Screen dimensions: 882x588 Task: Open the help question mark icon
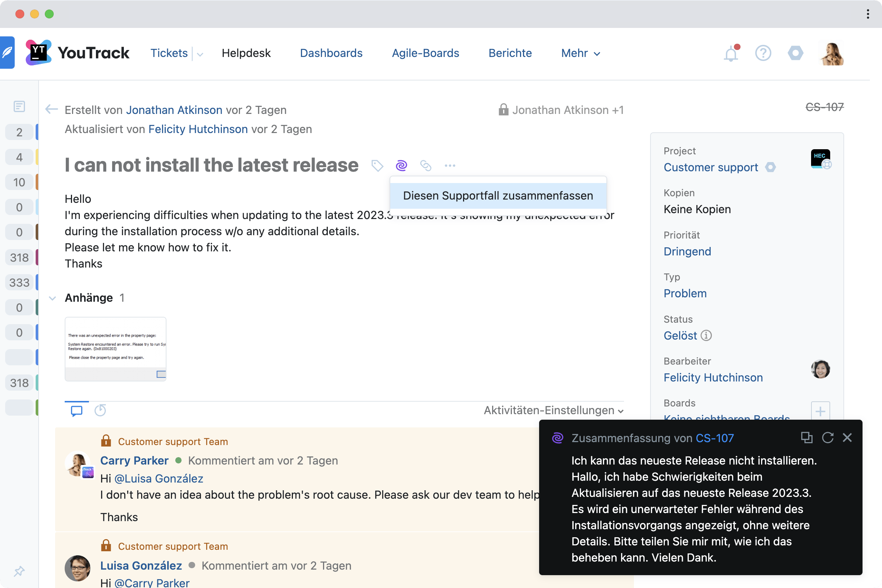coord(763,53)
